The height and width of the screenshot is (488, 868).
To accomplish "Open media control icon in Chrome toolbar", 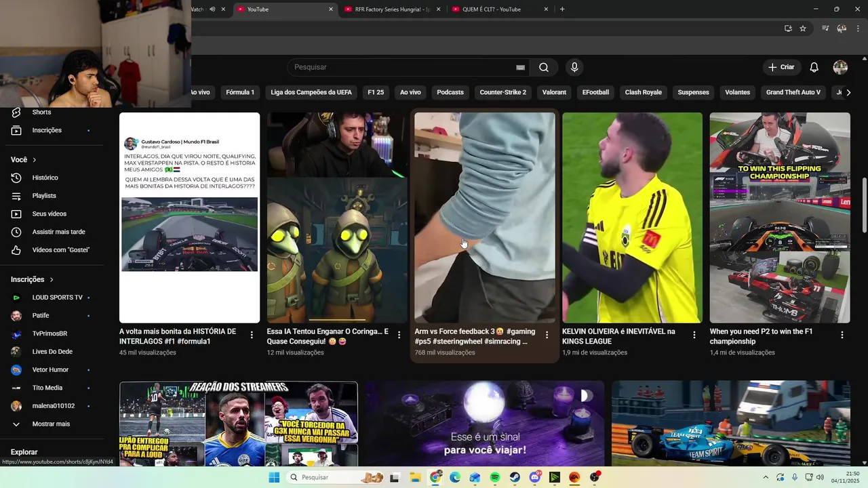I will click(x=825, y=28).
